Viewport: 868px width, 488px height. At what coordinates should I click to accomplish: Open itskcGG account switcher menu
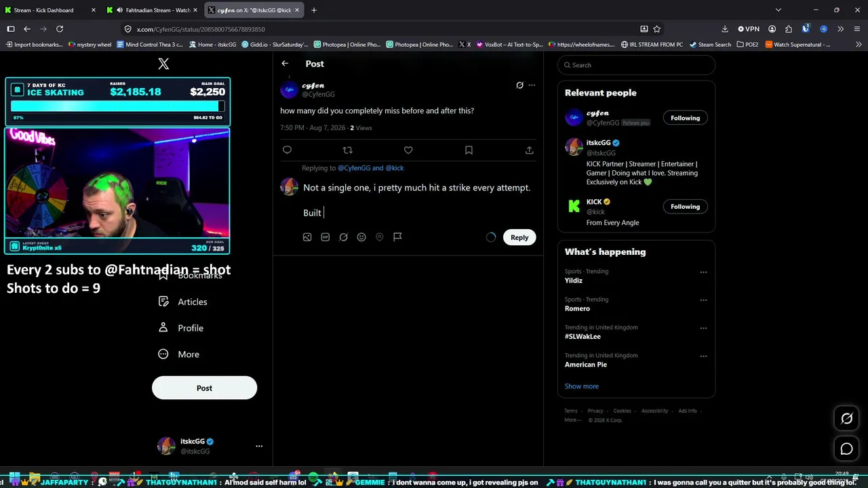tap(258, 446)
